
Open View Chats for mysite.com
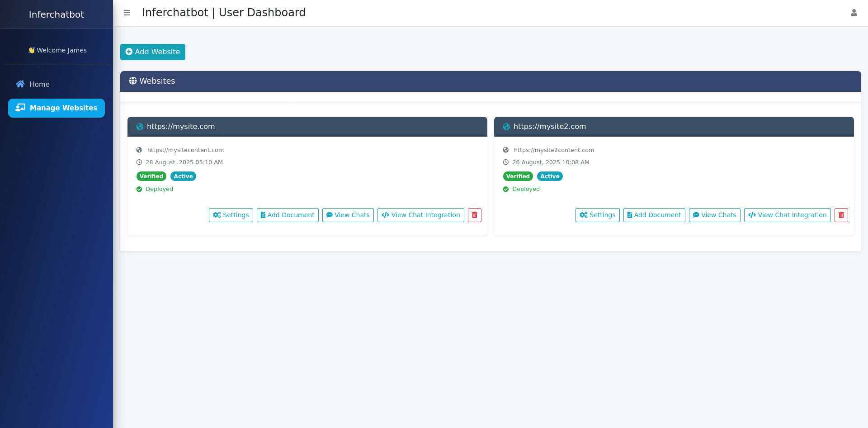(x=348, y=215)
